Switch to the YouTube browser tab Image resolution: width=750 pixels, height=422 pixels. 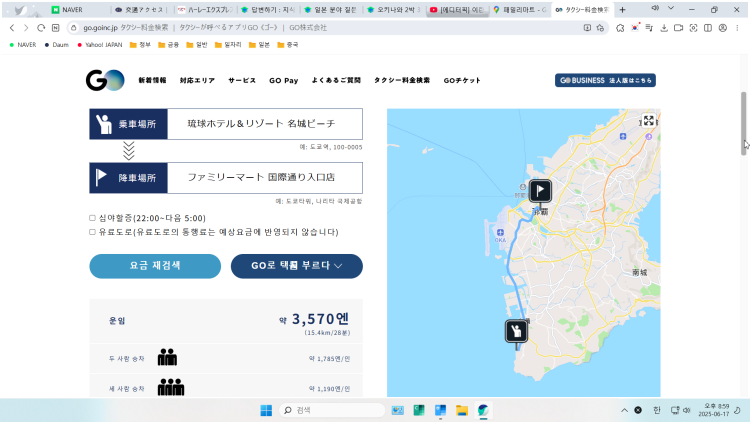(x=457, y=10)
